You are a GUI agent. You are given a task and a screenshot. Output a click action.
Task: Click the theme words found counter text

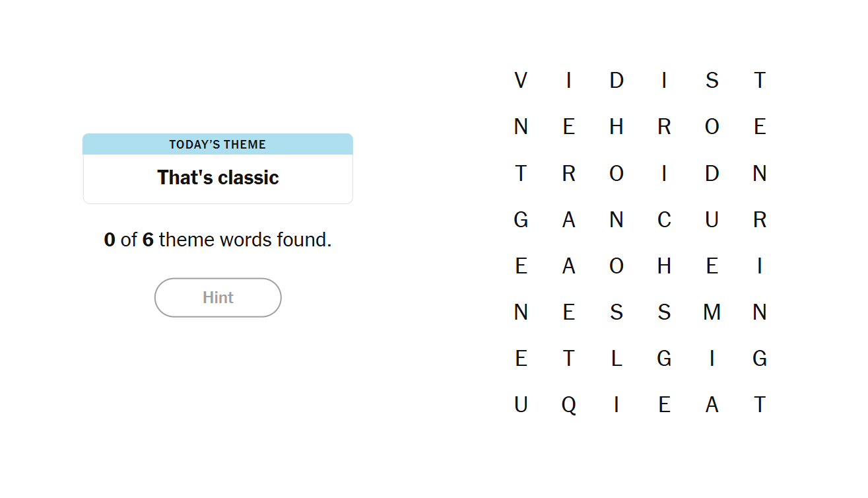click(218, 240)
